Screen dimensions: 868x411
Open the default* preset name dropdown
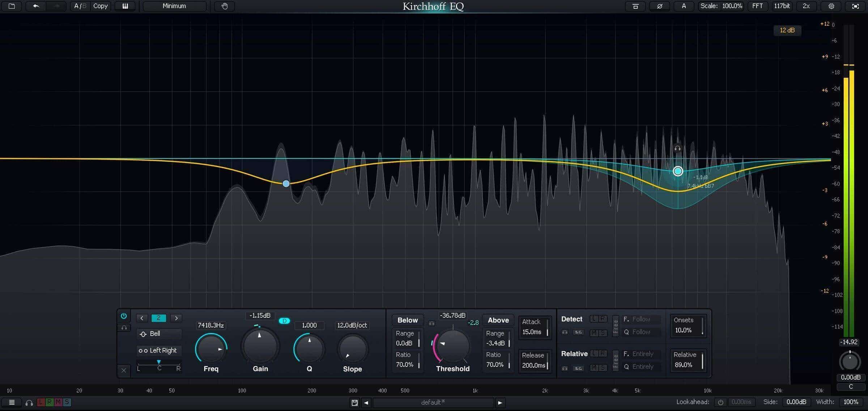[433, 403]
